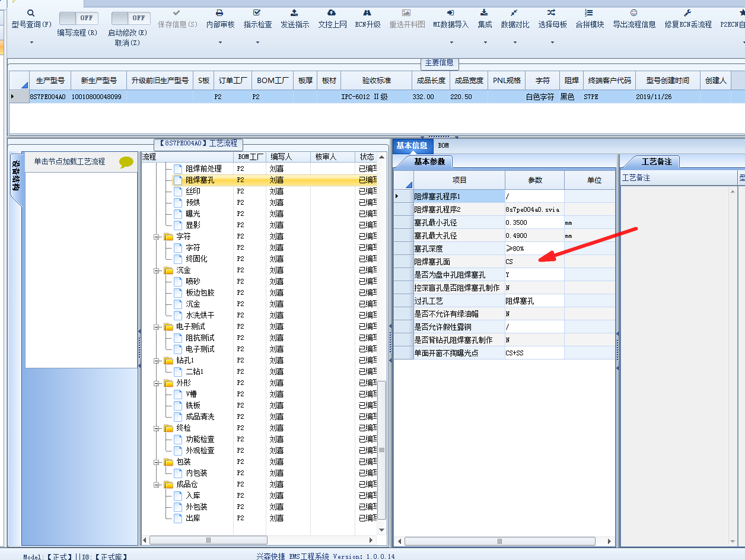This screenshot has width=745, height=560.
Task: Click the 文控上网 cloud icon
Action: [332, 12]
